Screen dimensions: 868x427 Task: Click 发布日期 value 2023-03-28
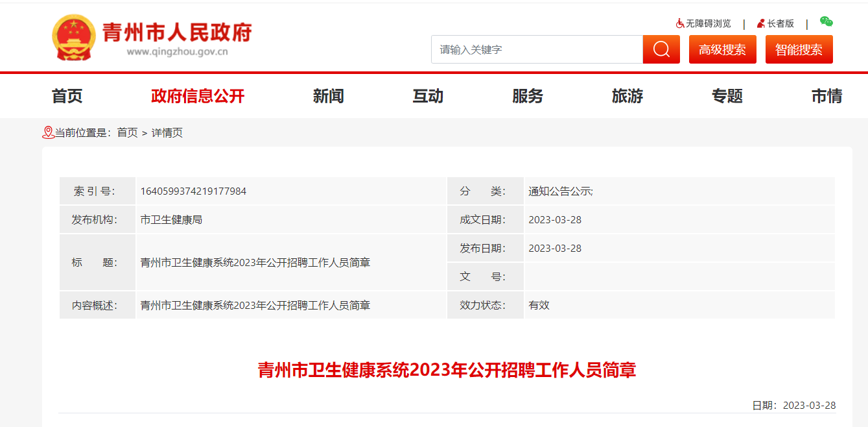tap(555, 248)
